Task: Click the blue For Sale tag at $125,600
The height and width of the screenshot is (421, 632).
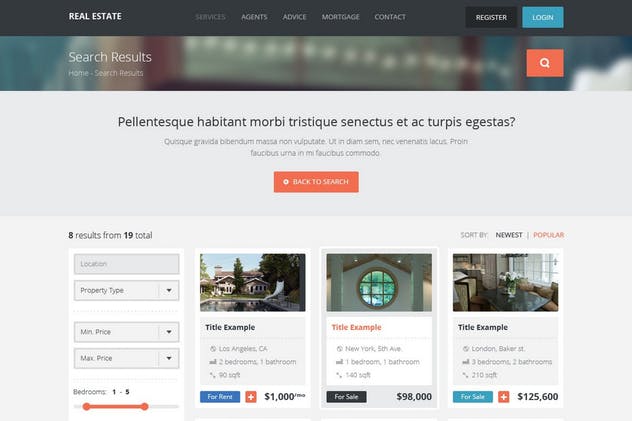Action: [x=473, y=397]
